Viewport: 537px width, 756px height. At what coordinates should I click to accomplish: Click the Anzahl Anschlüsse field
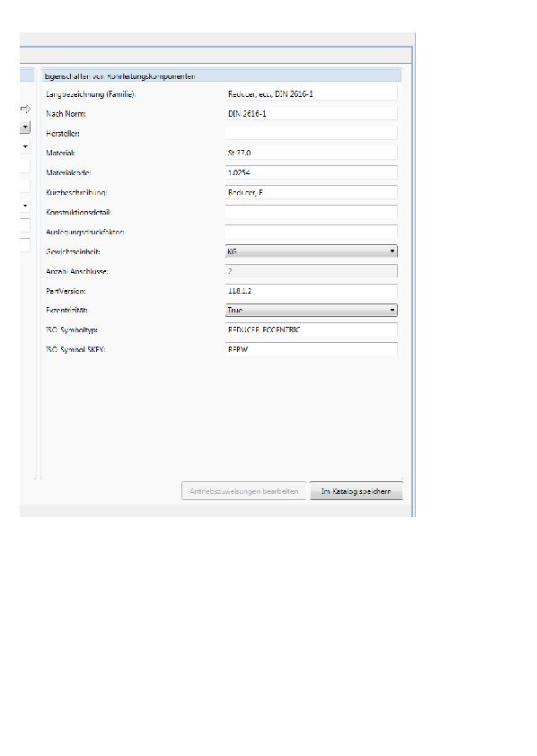(x=311, y=271)
